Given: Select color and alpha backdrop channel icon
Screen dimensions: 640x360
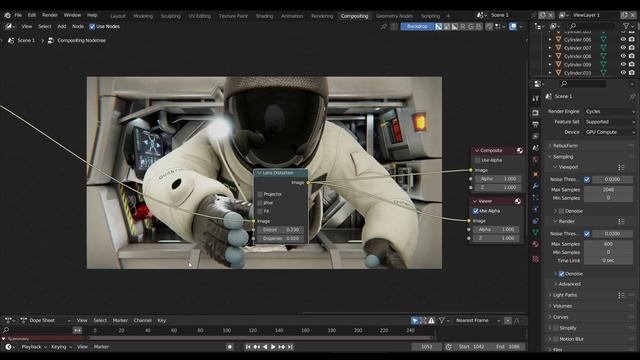Looking at the screenshot, I should click(438, 27).
